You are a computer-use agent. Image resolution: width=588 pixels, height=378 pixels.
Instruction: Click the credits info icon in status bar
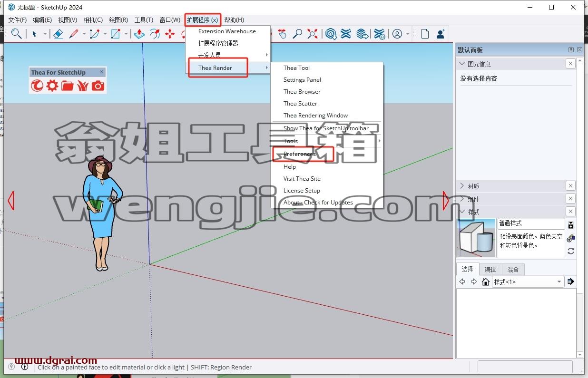coord(25,367)
